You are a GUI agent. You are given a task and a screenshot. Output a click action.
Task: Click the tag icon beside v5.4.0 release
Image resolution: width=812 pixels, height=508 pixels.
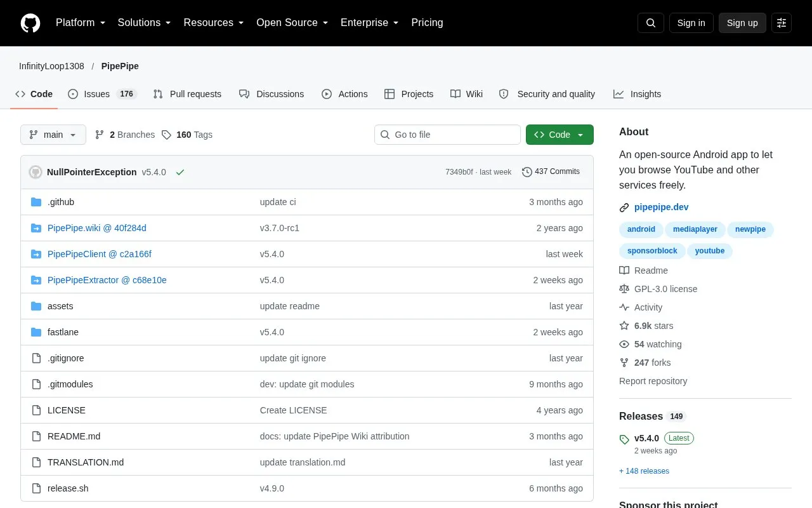point(624,439)
